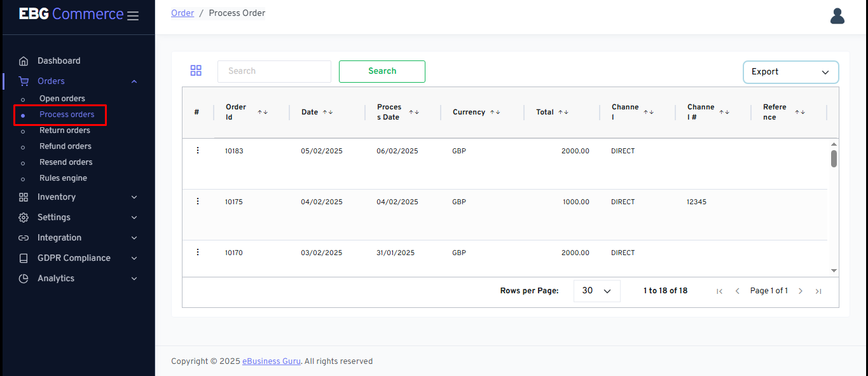Image resolution: width=868 pixels, height=376 pixels.
Task: Open three-dot menu for order 10170
Action: pyautogui.click(x=197, y=253)
